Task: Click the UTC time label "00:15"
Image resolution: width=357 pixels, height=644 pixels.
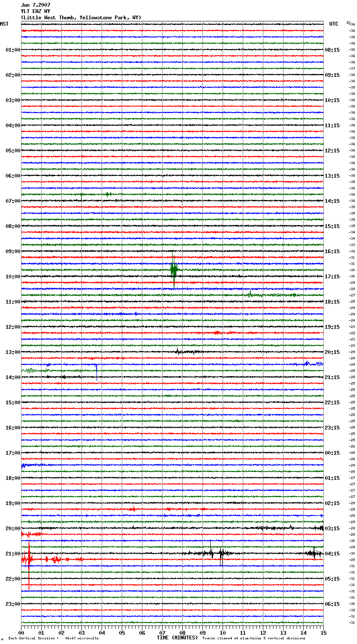Action: tap(332, 453)
